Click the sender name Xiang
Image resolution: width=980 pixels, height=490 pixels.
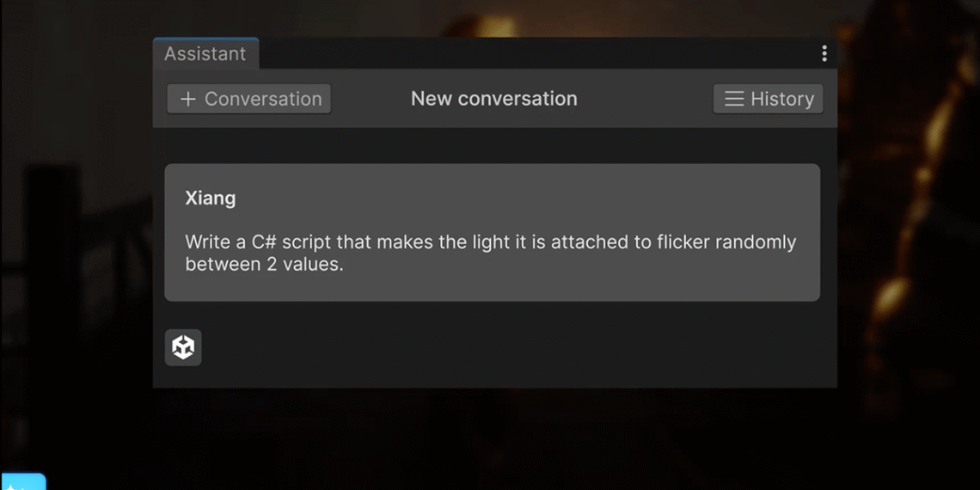(210, 198)
